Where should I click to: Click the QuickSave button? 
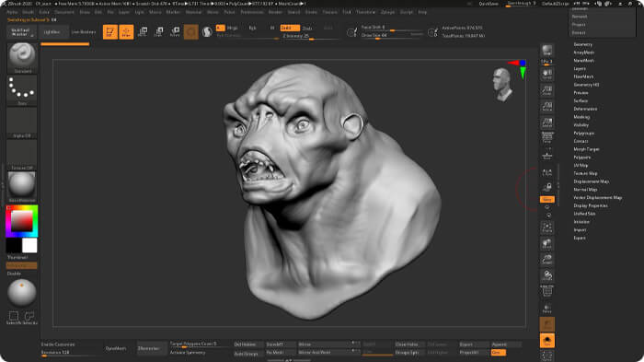489,4
